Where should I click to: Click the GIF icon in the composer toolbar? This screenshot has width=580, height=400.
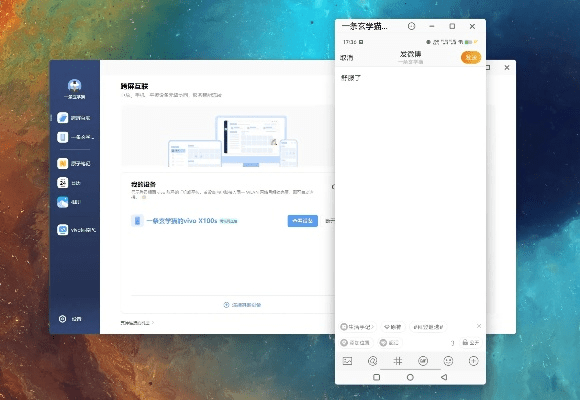(x=423, y=361)
